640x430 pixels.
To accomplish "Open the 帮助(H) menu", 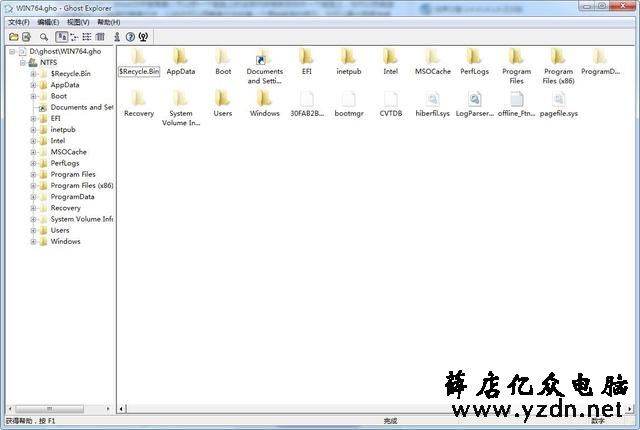I will click(x=109, y=22).
